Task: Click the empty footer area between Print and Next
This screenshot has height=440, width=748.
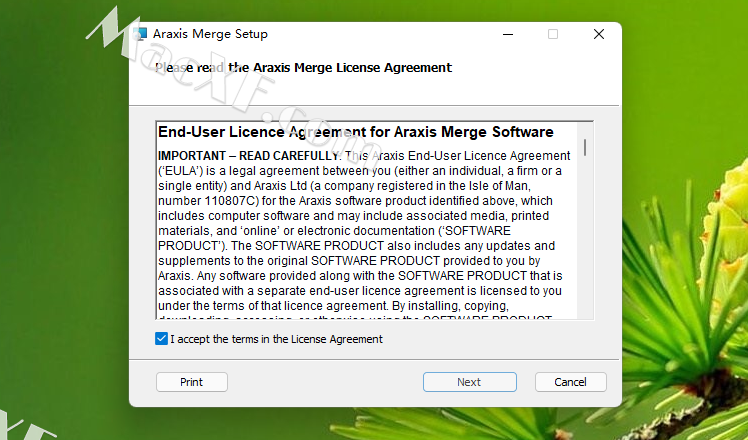Action: (x=325, y=382)
